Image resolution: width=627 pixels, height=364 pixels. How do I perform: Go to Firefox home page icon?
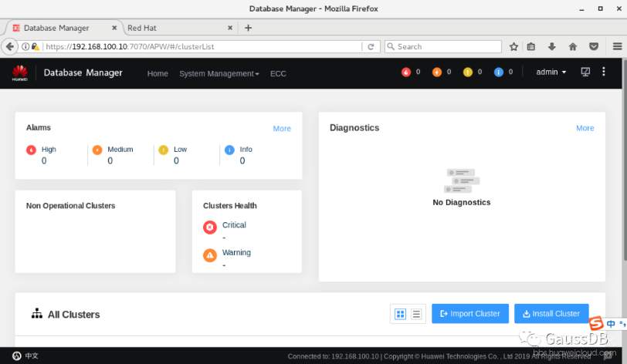pos(573,47)
